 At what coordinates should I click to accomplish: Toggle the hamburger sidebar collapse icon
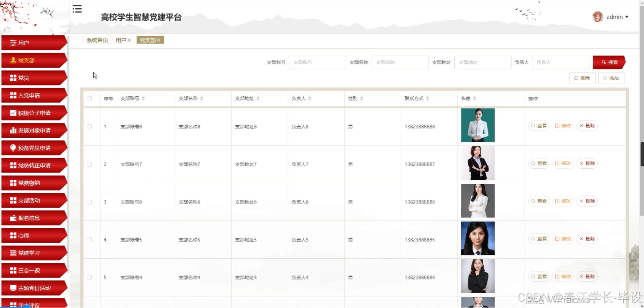click(77, 9)
